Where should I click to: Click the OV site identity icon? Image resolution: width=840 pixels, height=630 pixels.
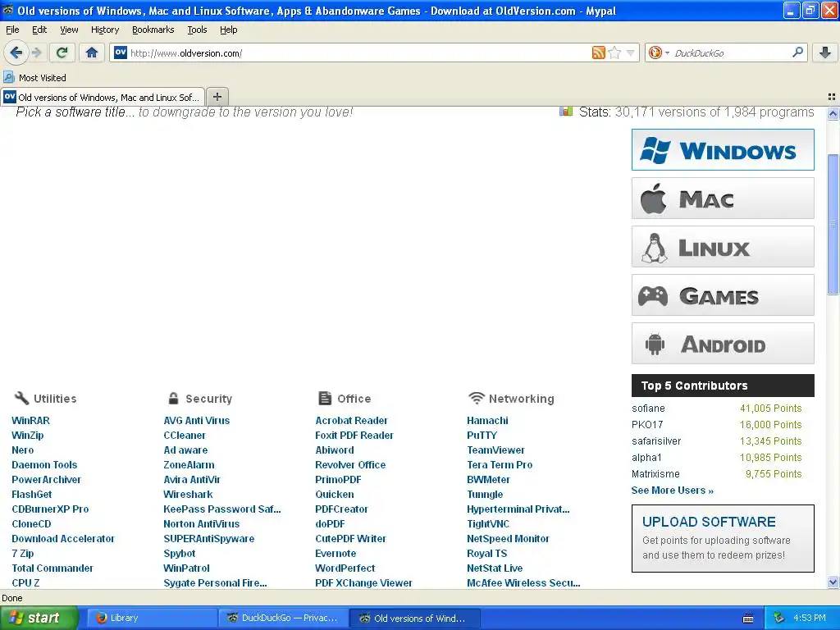click(121, 52)
